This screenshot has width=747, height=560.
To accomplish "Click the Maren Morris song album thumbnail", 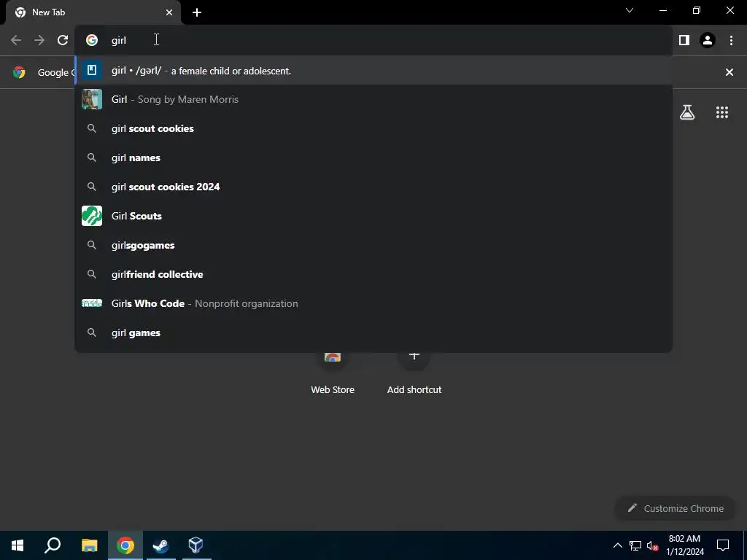I will (91, 99).
